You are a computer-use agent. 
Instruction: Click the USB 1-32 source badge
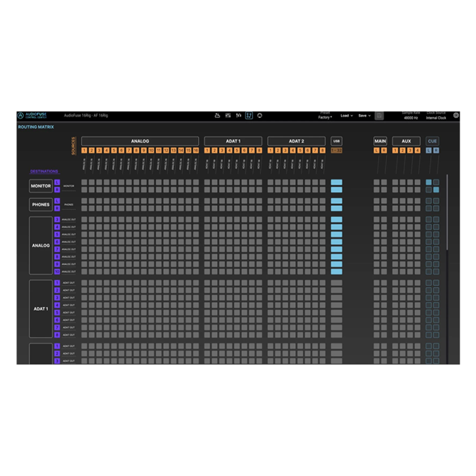coord(336,150)
